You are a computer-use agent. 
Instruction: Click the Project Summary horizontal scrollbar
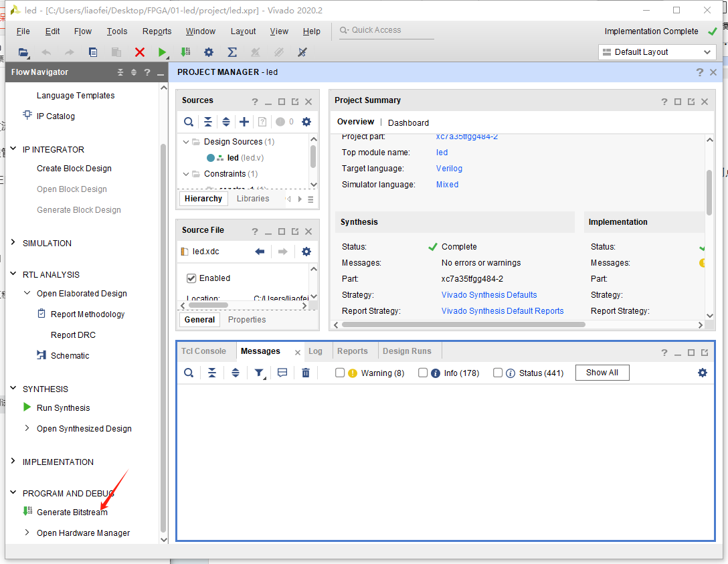[463, 325]
